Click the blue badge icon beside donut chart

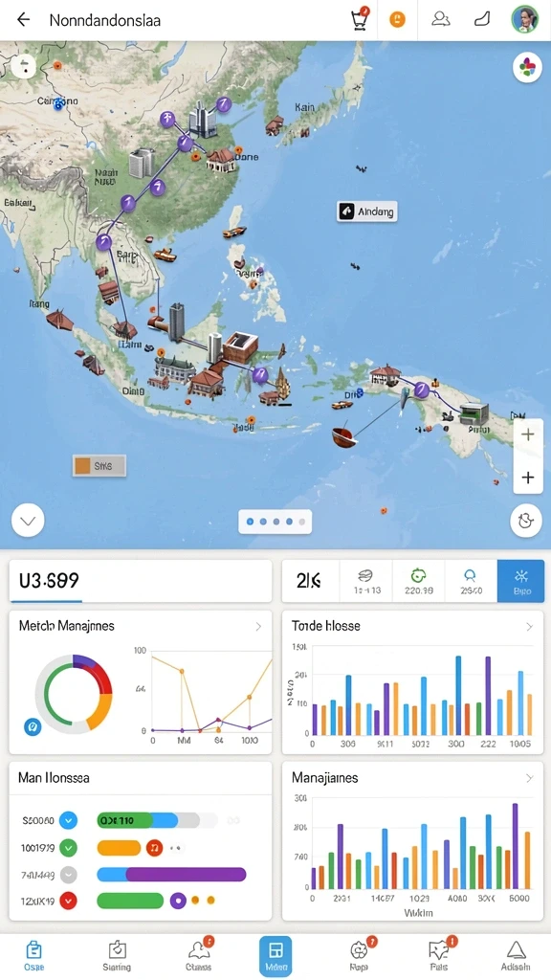click(x=33, y=726)
